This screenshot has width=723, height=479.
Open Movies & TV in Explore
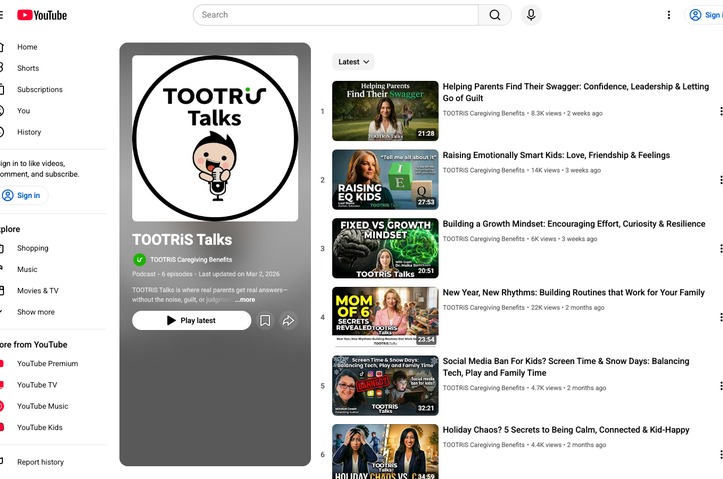[38, 291]
